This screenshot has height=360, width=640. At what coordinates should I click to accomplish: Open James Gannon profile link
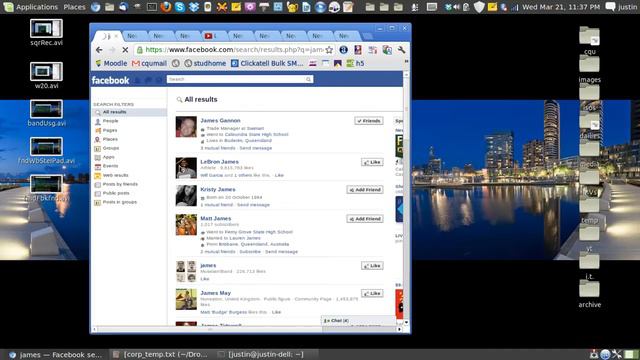point(220,120)
